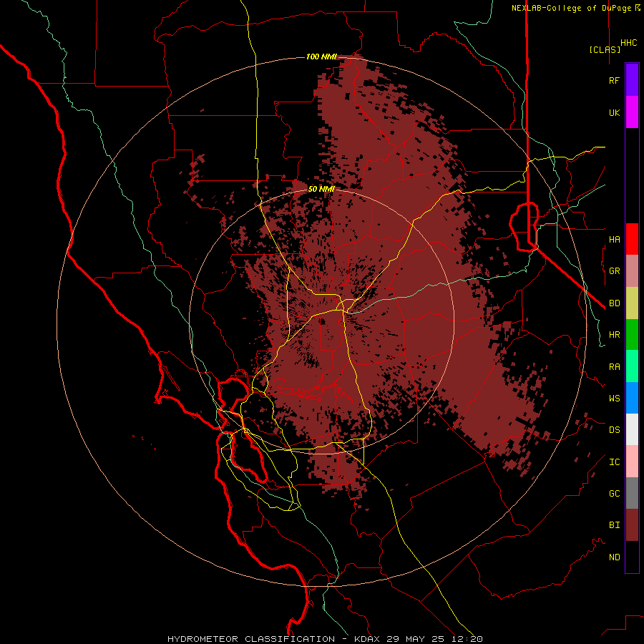Click the [CLAS] legend header
Image resolution: width=644 pixels, height=644 pixels.
(x=605, y=49)
